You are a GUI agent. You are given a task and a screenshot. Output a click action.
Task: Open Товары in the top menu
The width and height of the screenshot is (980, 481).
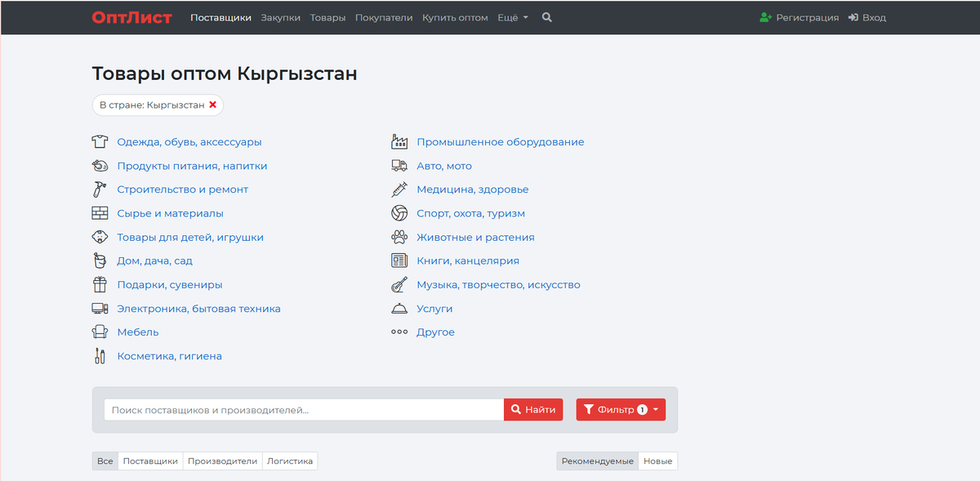328,17
